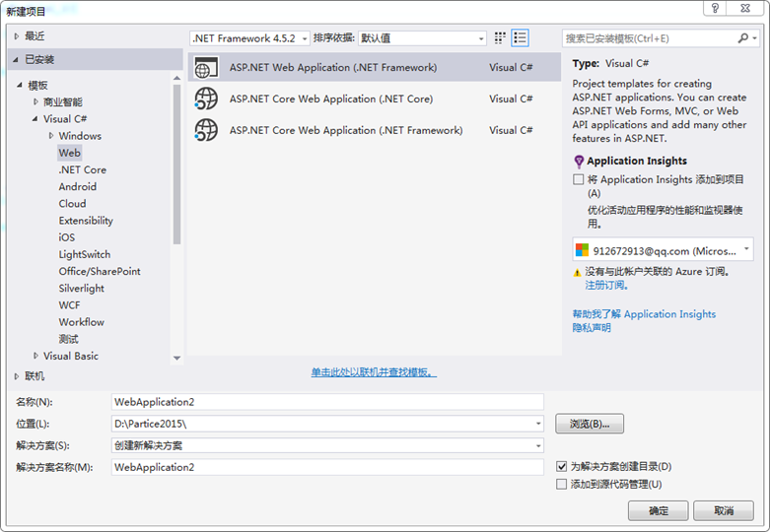770x532 pixels.
Task: Open the 隐私声明 link
Action: coord(592,328)
